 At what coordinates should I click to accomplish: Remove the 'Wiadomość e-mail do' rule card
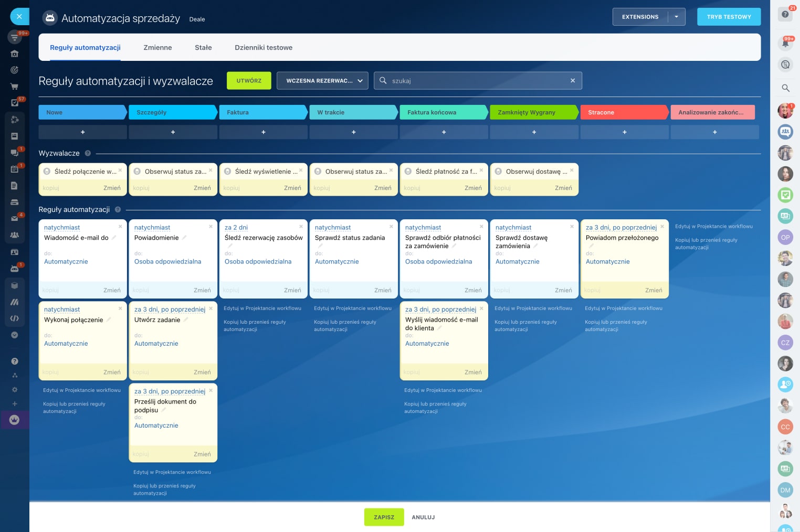click(x=120, y=227)
